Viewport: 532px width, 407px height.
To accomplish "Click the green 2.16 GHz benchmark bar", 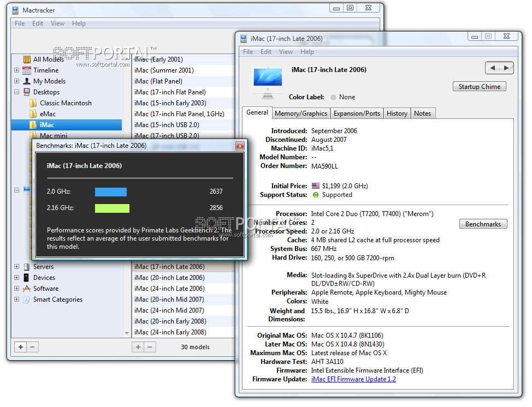I will (113, 208).
